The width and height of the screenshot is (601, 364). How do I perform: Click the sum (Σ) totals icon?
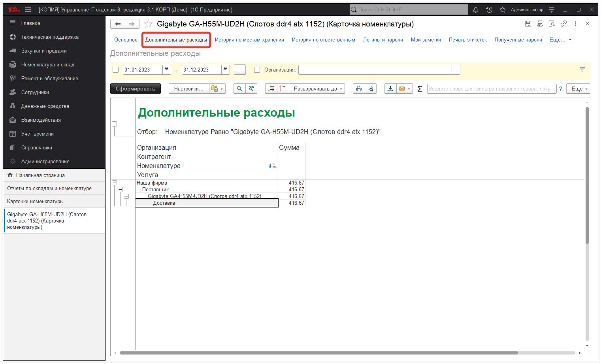[x=419, y=89]
